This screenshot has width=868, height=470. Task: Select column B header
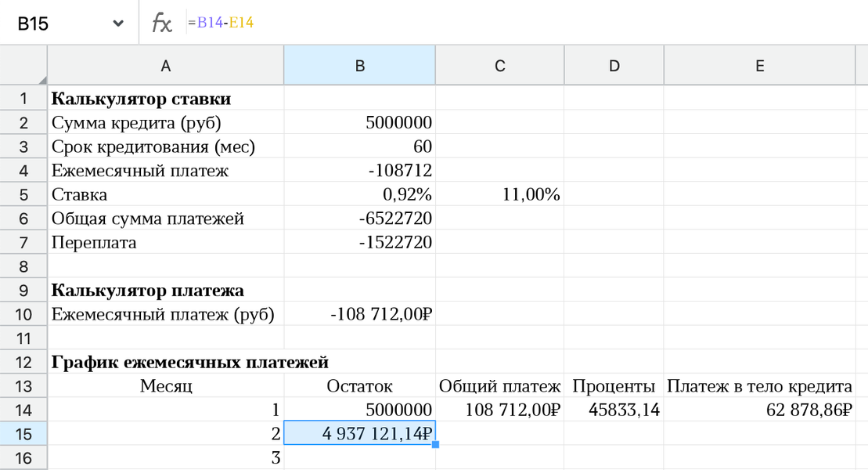click(x=360, y=66)
